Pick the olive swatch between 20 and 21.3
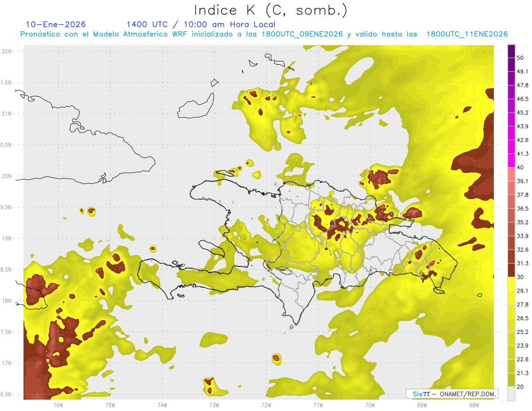This screenshot has width=532, height=411. [511, 380]
